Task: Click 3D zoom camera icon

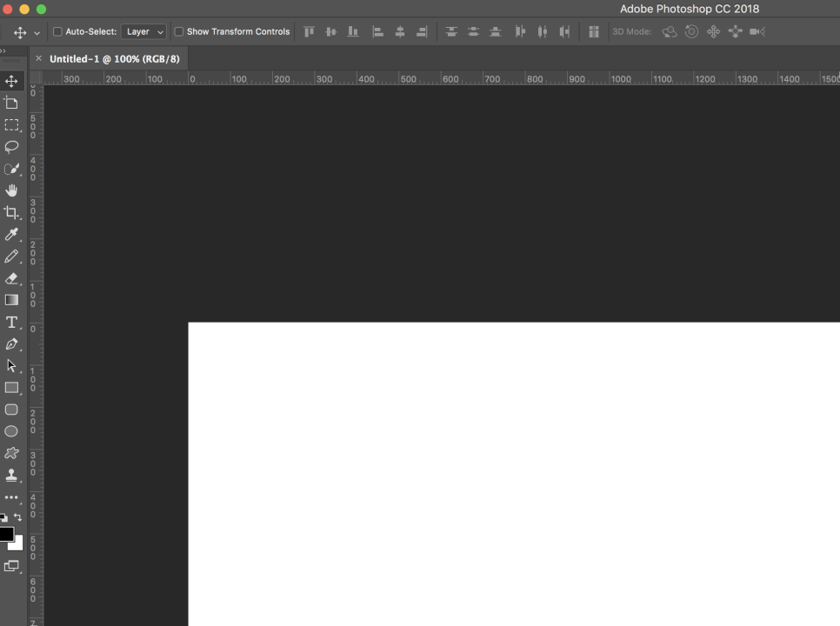Action: click(x=757, y=31)
